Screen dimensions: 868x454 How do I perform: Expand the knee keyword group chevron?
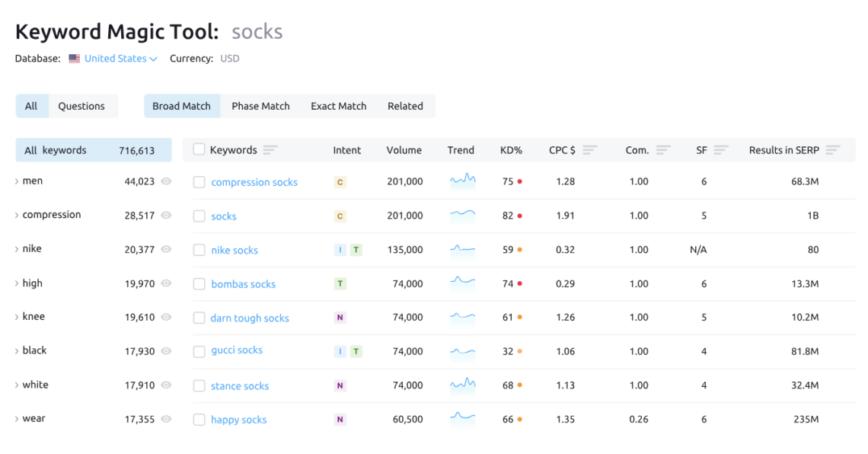17,317
